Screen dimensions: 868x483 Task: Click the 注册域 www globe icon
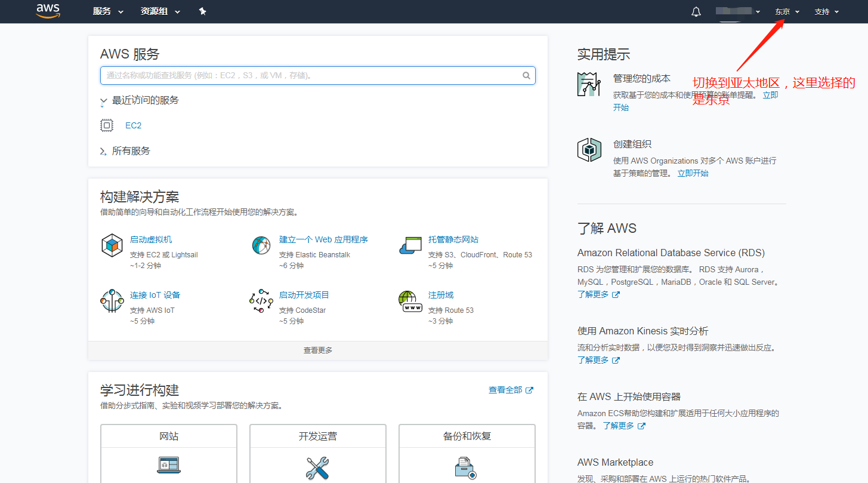[x=410, y=301]
